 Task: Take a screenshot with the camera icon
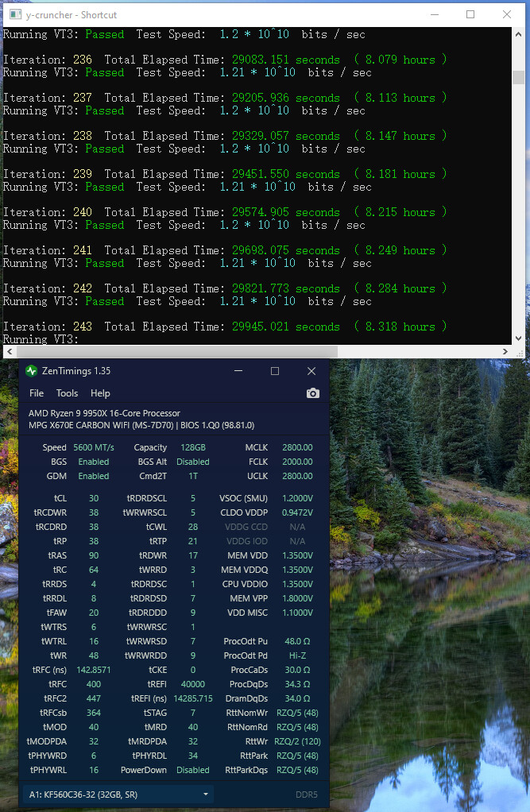pyautogui.click(x=313, y=393)
